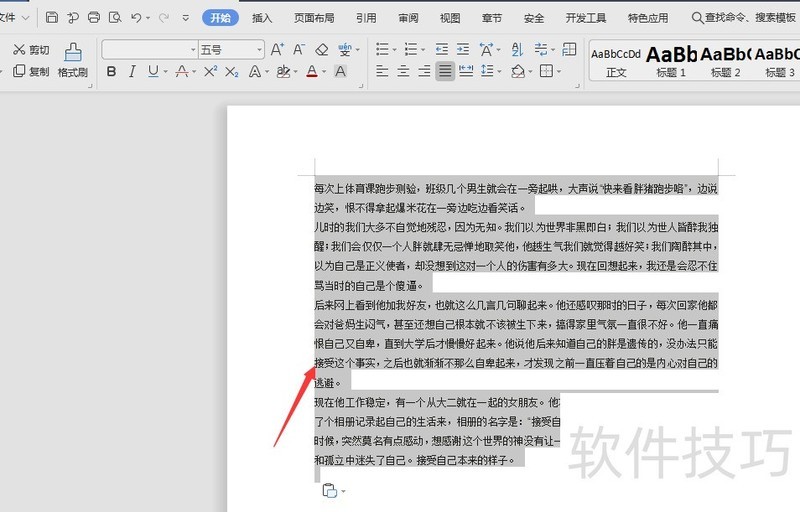
Task: Apply paragraph shading fill bucket
Action: coord(518,71)
